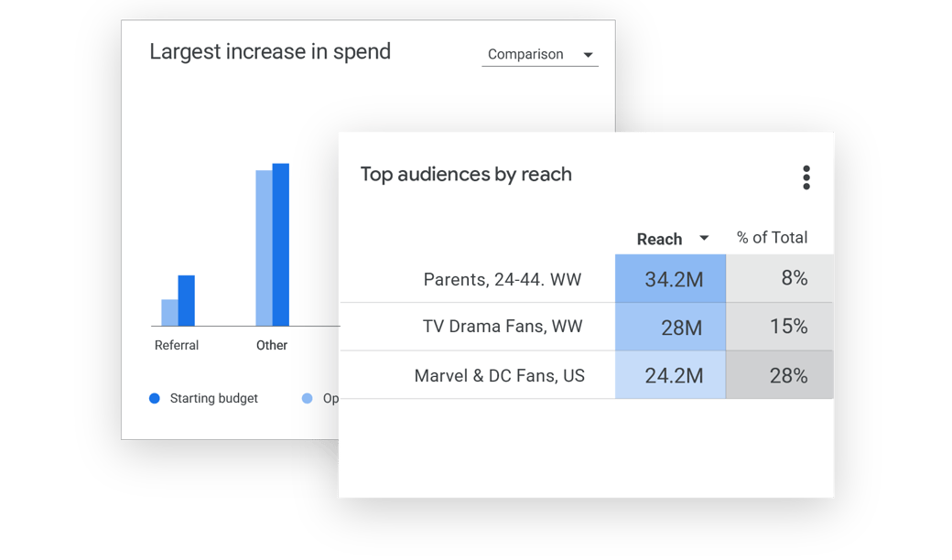Toggle visibility of the Referral category
The image size is (952, 560).
click(176, 345)
